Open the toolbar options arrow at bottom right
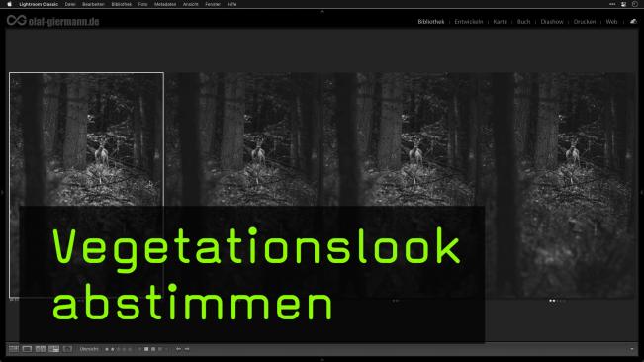Viewport: 644px width, 362px height. click(x=632, y=349)
